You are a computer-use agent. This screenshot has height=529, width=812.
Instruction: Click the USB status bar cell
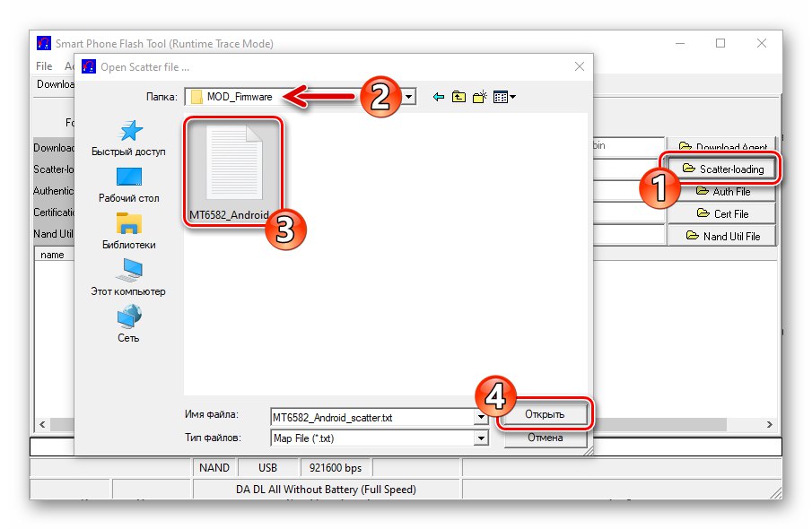click(267, 468)
